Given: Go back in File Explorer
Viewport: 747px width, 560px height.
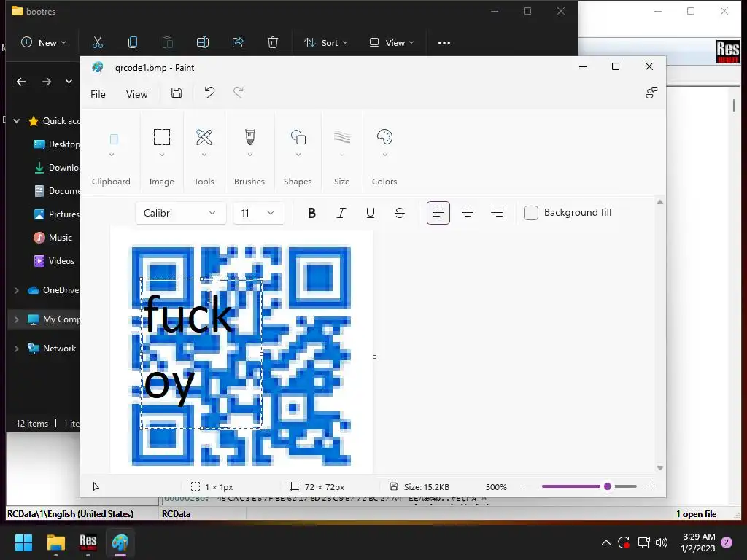Looking at the screenshot, I should [21, 82].
